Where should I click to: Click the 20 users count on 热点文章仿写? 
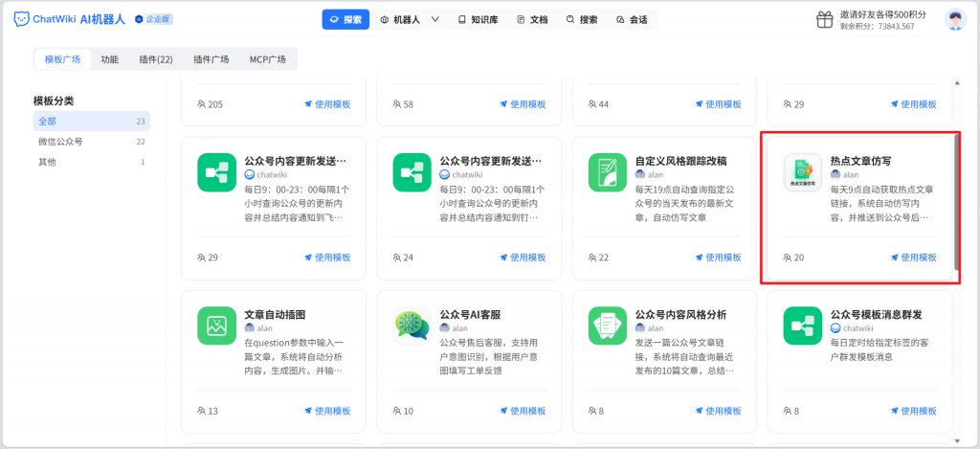pyautogui.click(x=793, y=257)
